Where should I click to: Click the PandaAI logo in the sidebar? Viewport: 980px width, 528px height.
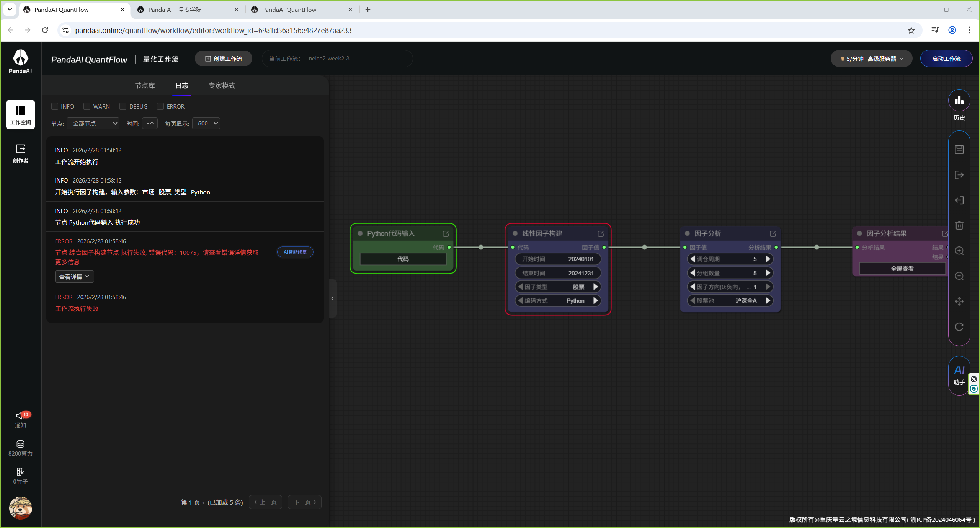pyautogui.click(x=20, y=61)
